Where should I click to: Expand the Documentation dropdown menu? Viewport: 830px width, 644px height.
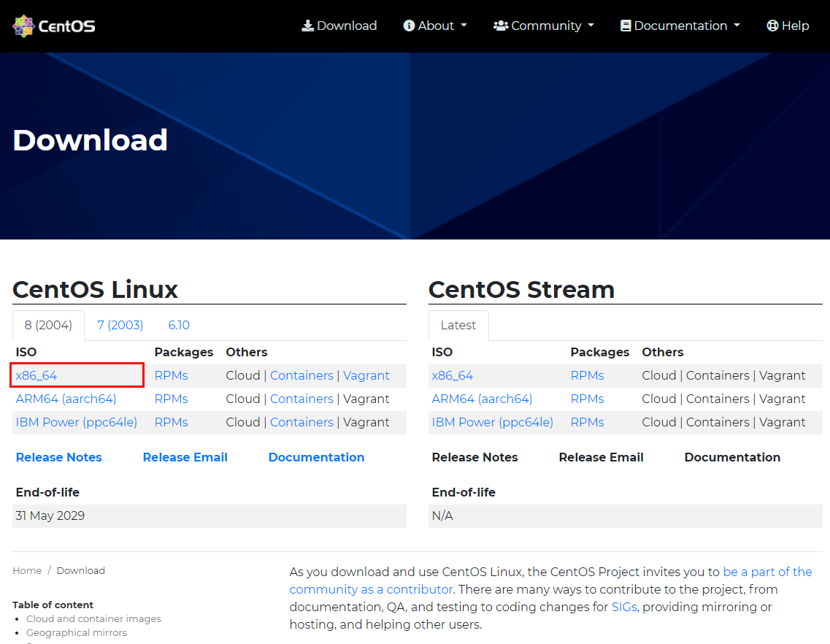[680, 26]
